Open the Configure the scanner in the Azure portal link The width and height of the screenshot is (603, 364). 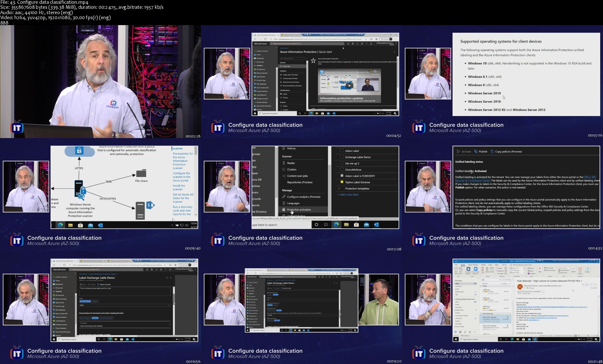click(182, 177)
